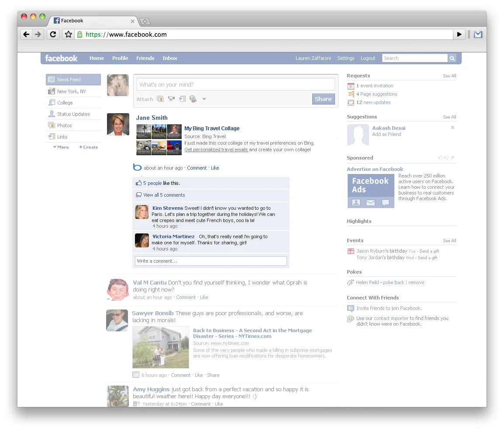504x431 pixels.
Task: Click the comment bubble icon by View all
Action: click(138, 195)
